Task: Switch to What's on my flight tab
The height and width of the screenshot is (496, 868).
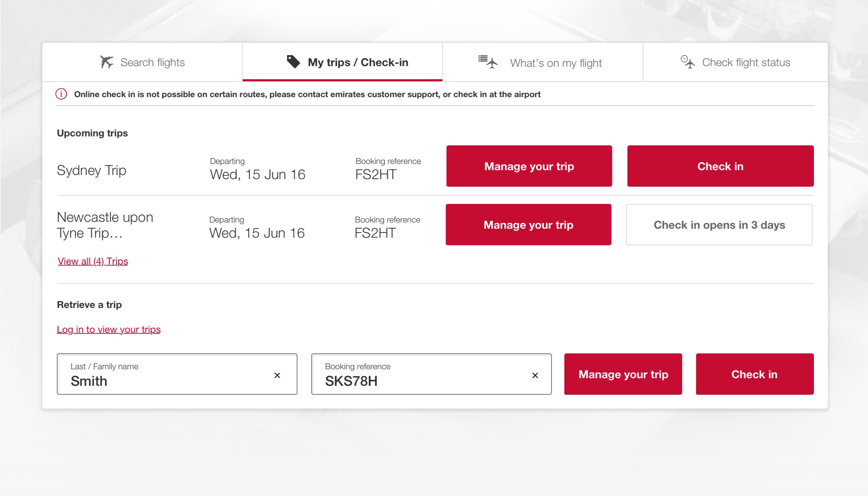Action: click(x=542, y=62)
